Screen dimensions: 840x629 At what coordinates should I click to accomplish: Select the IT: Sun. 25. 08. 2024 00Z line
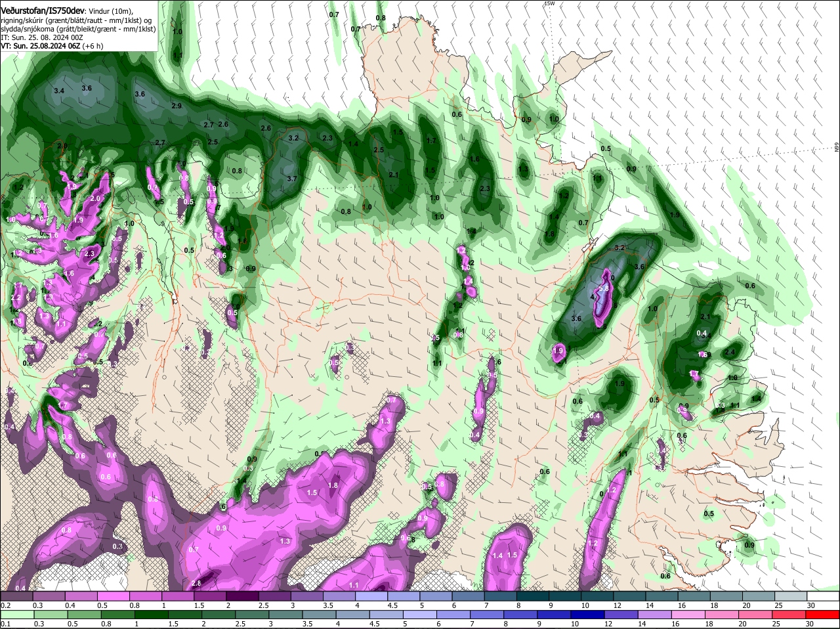point(42,37)
